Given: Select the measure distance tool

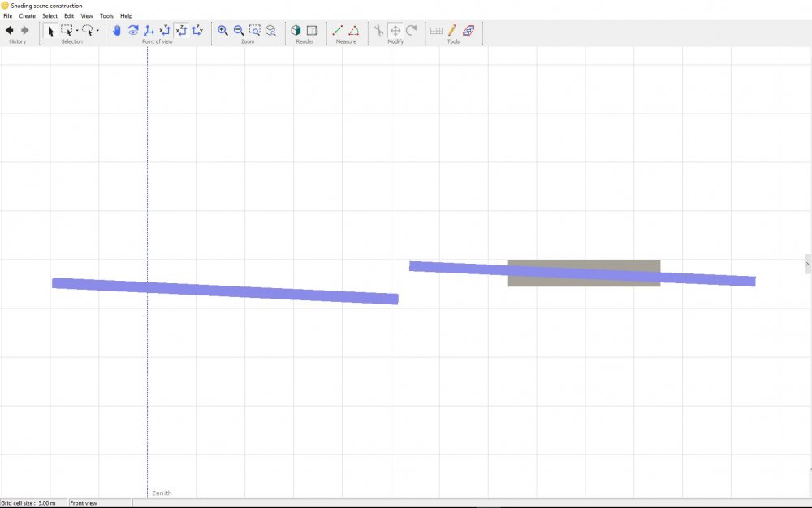Looking at the screenshot, I should [x=338, y=31].
